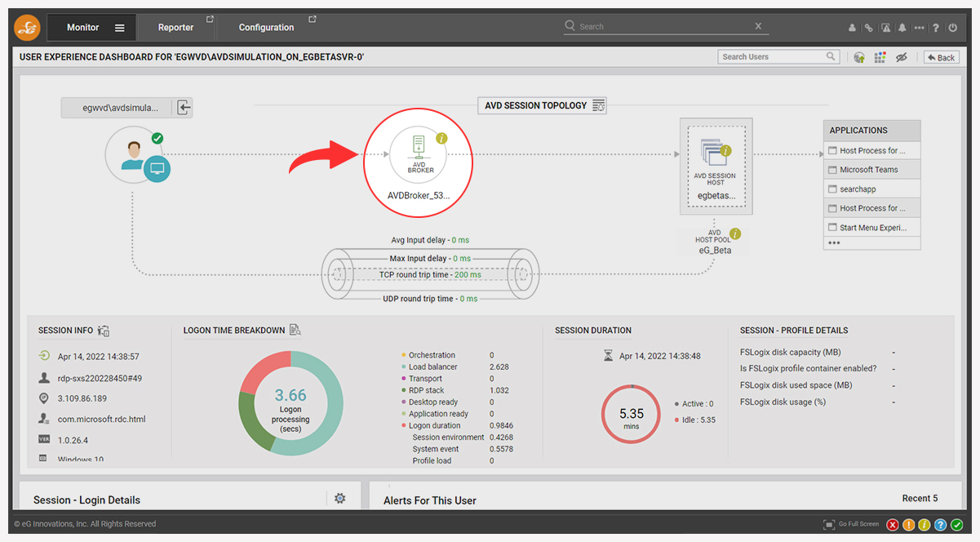
Task: Open the more options ellipsis in header
Action: [920, 28]
